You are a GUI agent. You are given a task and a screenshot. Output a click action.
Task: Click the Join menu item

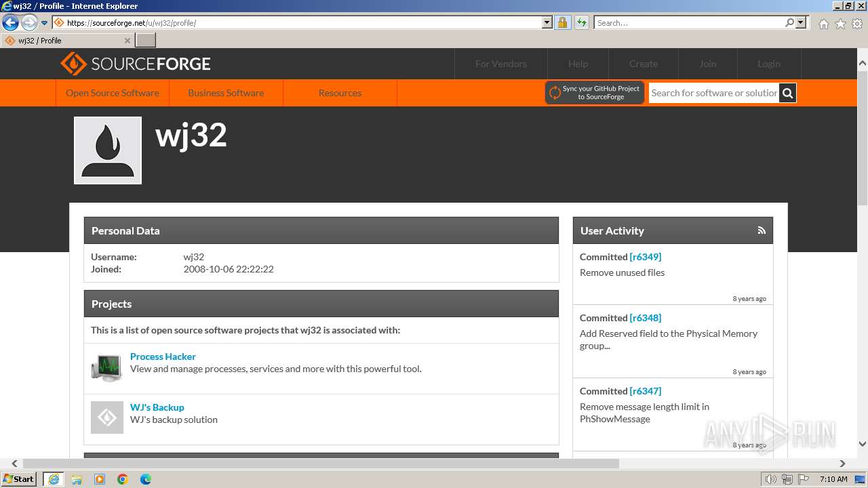(x=708, y=64)
